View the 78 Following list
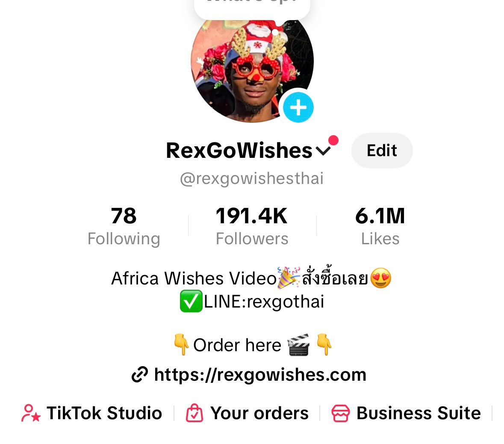504x444 pixels. [124, 226]
